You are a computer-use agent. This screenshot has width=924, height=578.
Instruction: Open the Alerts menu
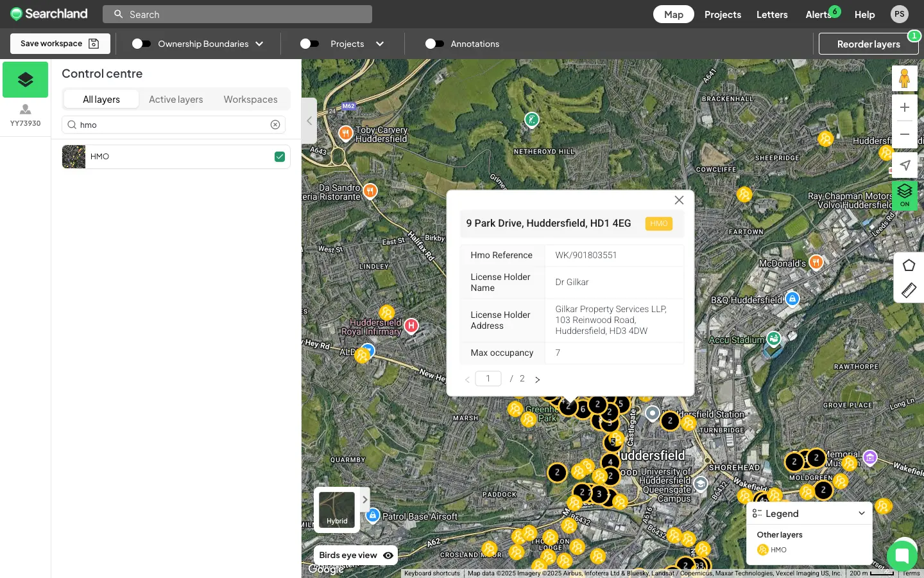tap(819, 14)
